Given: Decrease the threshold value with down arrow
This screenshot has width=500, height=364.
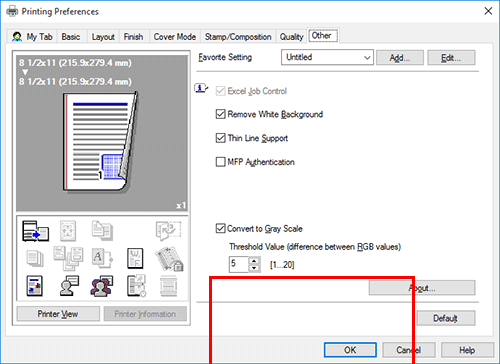Looking at the screenshot, I should tap(254, 268).
